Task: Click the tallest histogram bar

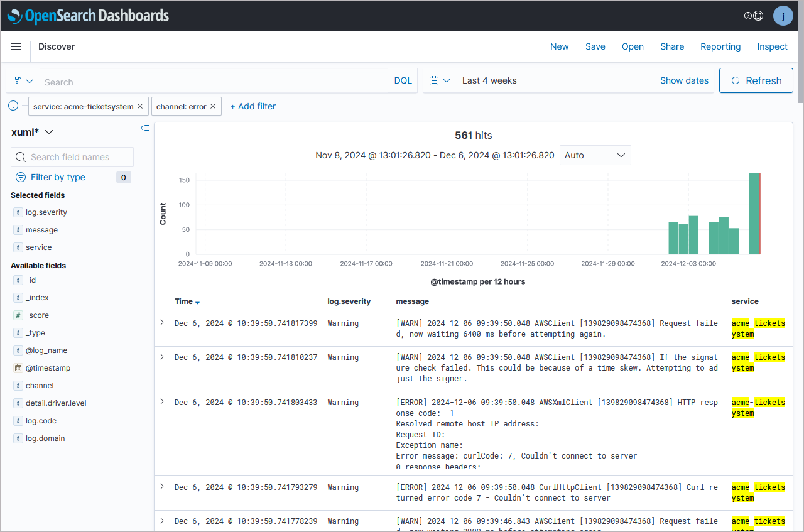Action: (754, 214)
